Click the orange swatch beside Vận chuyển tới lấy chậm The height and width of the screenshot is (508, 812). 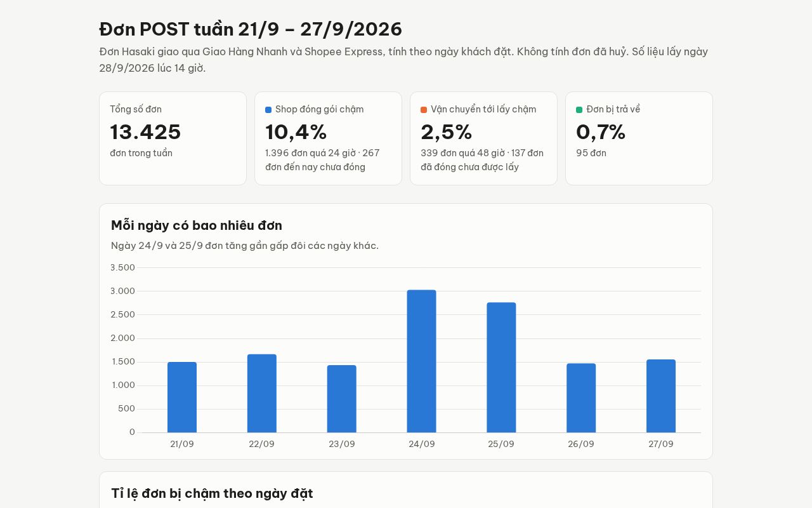tap(424, 110)
